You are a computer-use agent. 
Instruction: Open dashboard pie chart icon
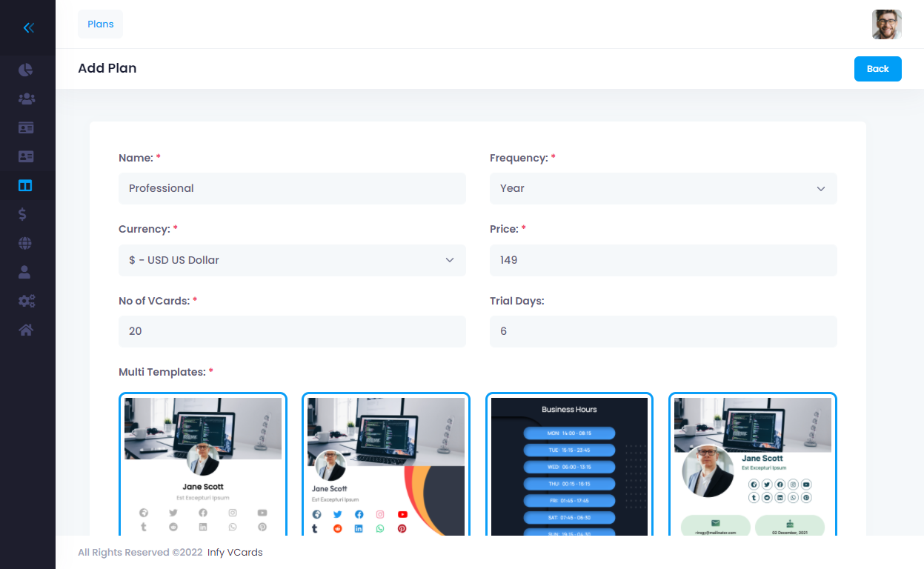[26, 70]
